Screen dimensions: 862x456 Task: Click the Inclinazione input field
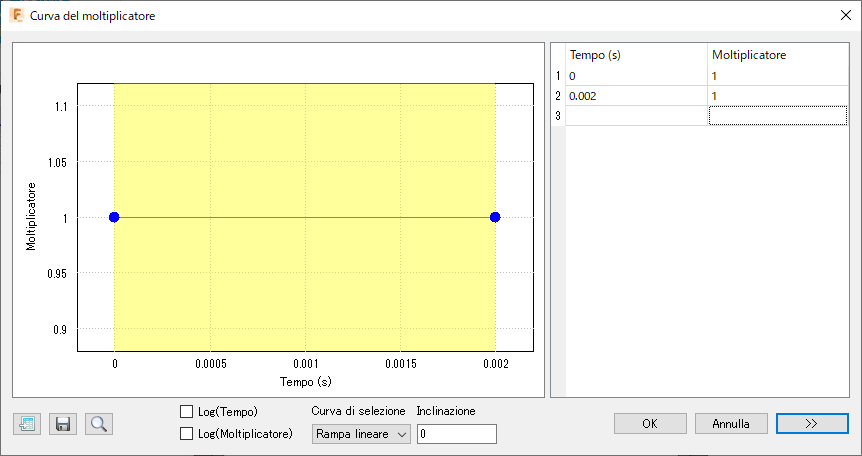point(457,434)
